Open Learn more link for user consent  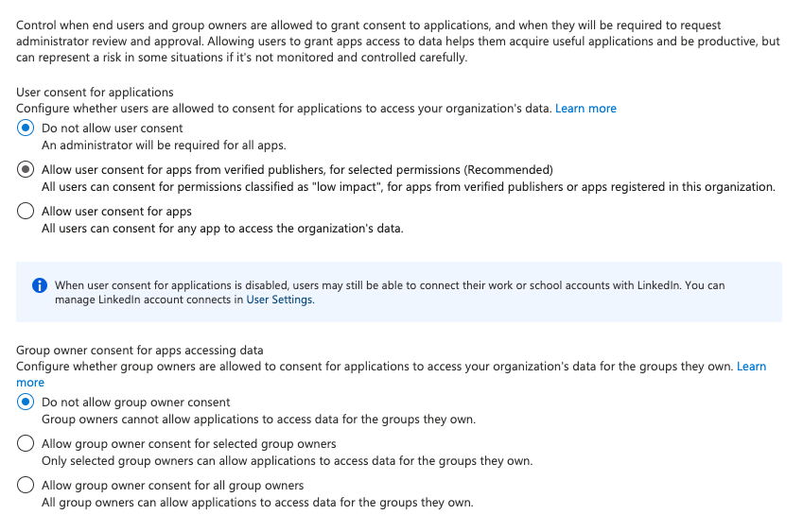pos(585,109)
